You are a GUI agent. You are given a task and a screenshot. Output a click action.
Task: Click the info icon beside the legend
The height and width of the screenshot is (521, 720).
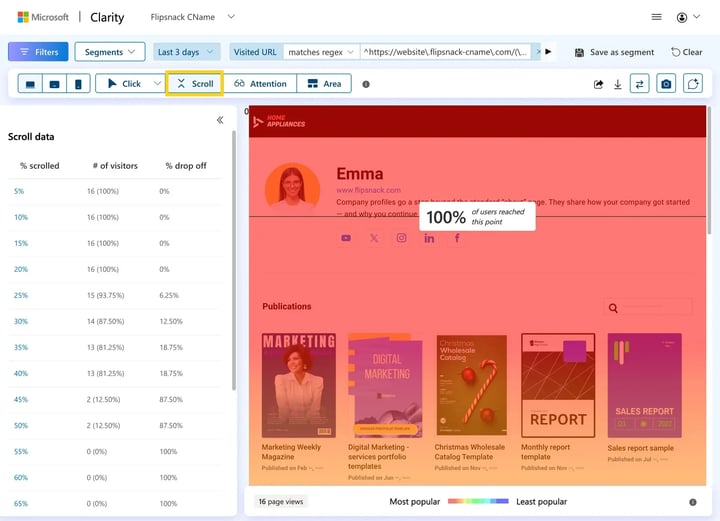692,502
